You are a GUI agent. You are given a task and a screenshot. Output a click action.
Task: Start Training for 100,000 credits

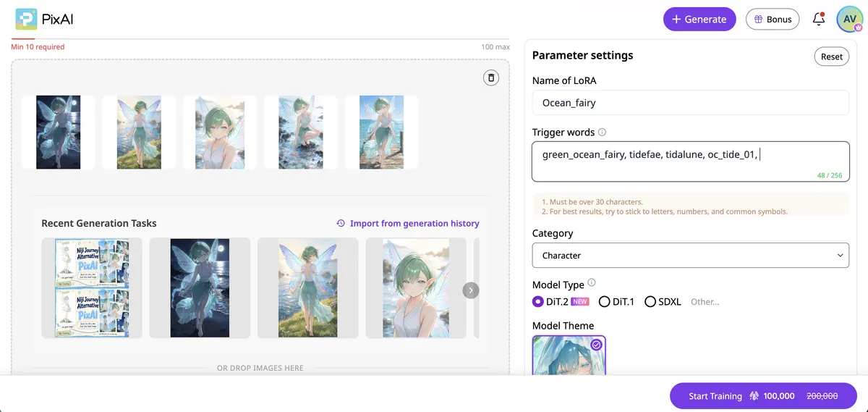[x=763, y=396]
